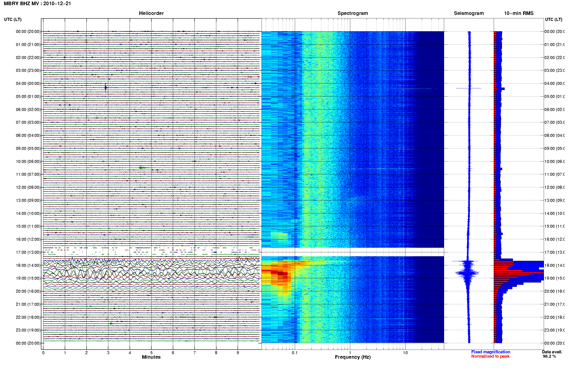Viewport: 588px width, 368px height.
Task: Click the "Frequency (Hz)" axis title
Action: pyautogui.click(x=353, y=357)
